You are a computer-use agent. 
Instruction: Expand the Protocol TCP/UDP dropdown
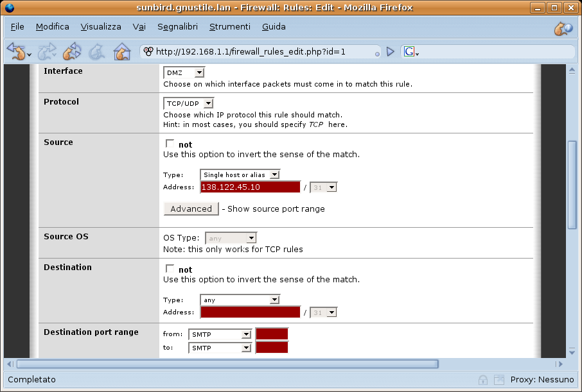tap(188, 103)
